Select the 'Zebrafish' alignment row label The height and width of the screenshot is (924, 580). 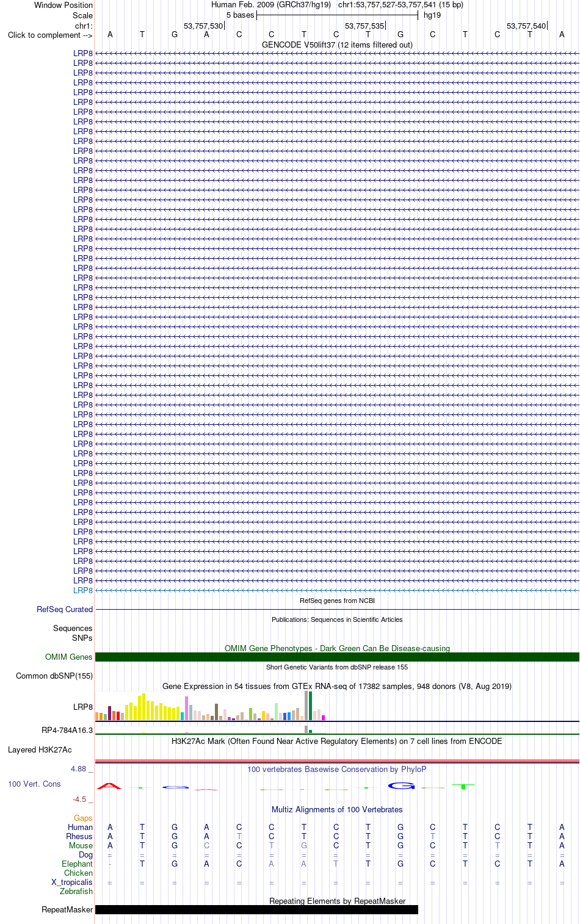(76, 891)
